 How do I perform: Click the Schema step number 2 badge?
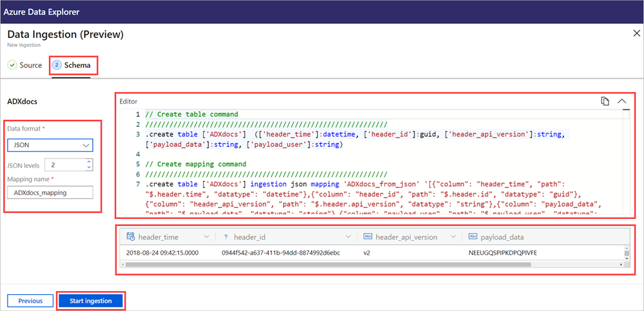[x=57, y=65]
